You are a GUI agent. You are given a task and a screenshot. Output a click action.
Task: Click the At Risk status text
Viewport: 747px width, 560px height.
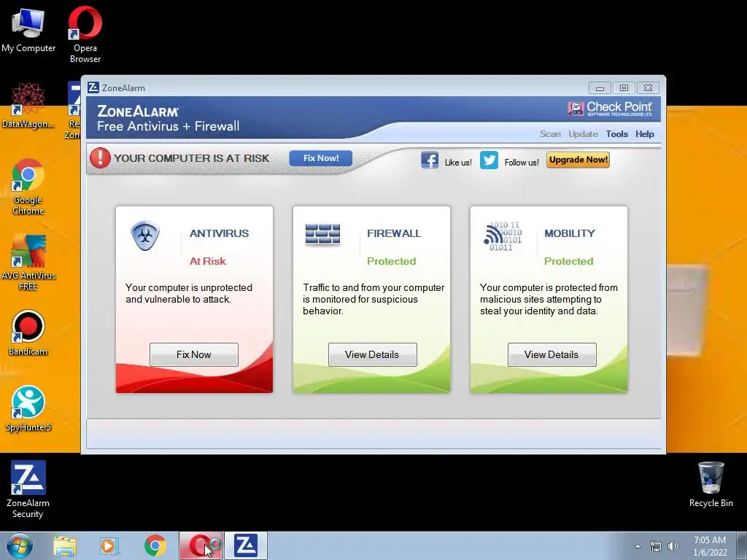(x=208, y=261)
